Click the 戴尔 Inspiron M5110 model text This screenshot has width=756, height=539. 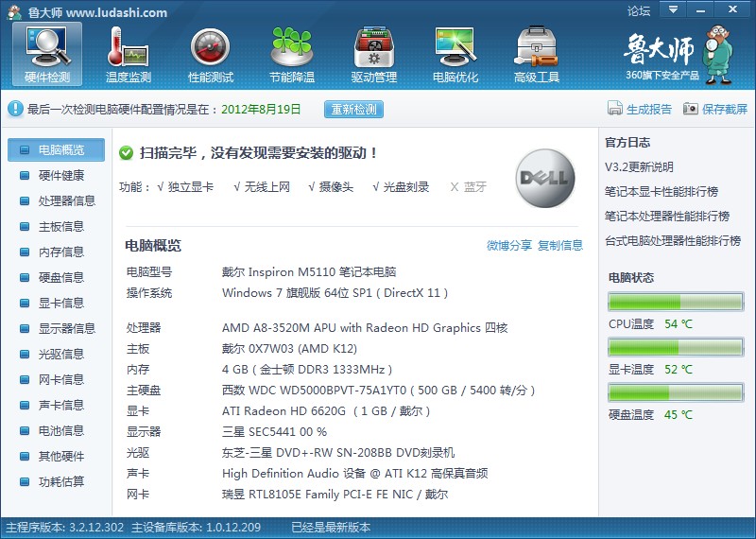point(309,272)
